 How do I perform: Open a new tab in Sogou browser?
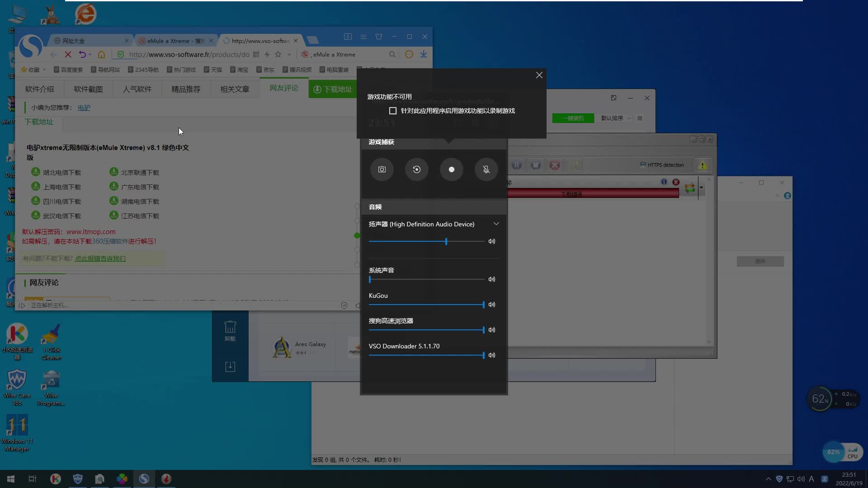312,41
